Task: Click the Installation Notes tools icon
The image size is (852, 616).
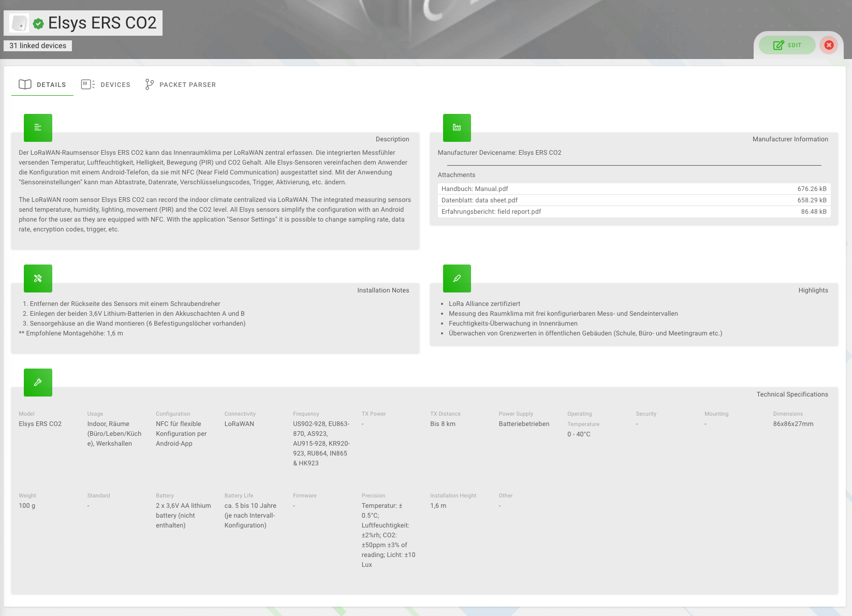Action: click(x=37, y=278)
